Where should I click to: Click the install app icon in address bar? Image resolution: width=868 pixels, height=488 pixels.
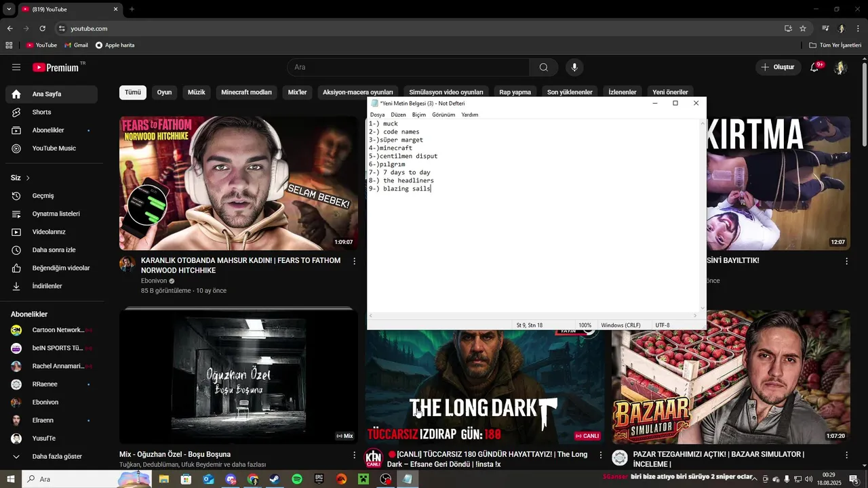(x=788, y=28)
